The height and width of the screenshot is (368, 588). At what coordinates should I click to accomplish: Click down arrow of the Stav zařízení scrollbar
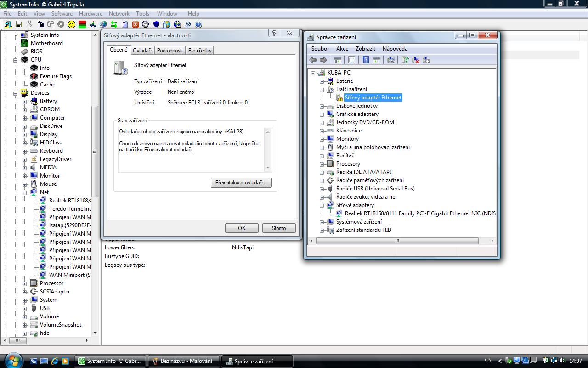click(268, 168)
